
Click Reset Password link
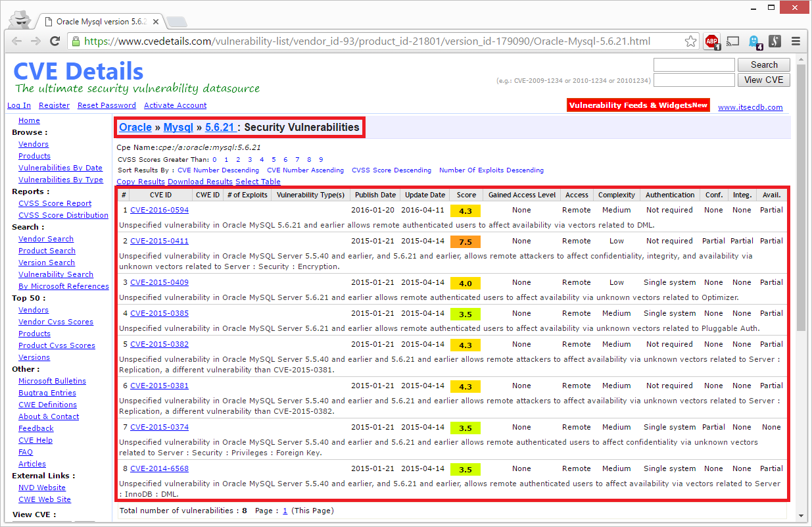point(107,105)
